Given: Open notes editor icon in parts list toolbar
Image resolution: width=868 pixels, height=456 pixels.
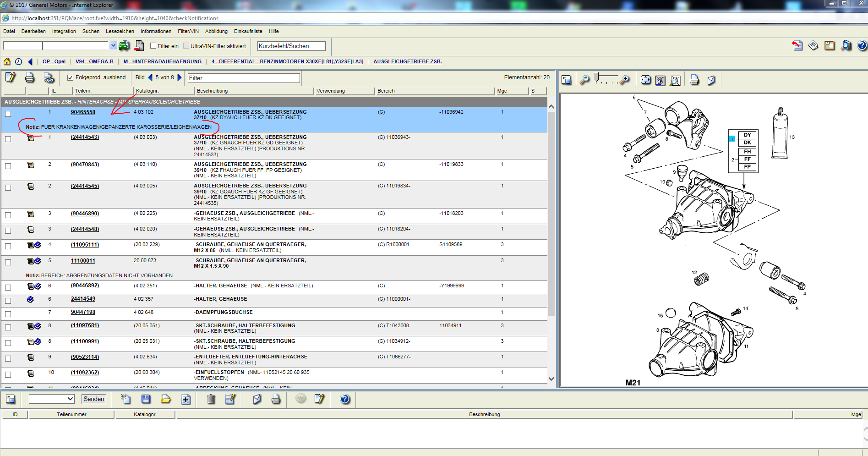Looking at the screenshot, I should tap(10, 77).
